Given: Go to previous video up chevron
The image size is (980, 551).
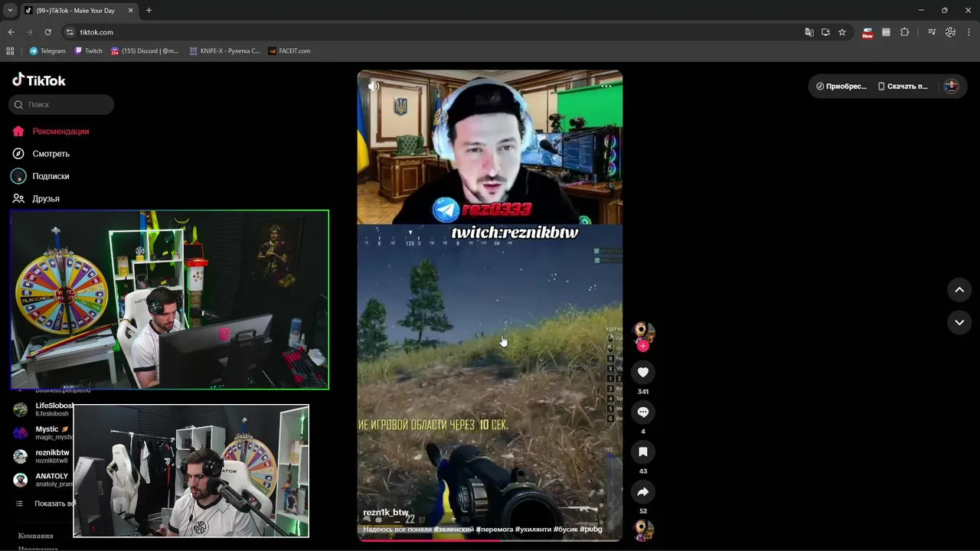Looking at the screenshot, I should coord(959,290).
